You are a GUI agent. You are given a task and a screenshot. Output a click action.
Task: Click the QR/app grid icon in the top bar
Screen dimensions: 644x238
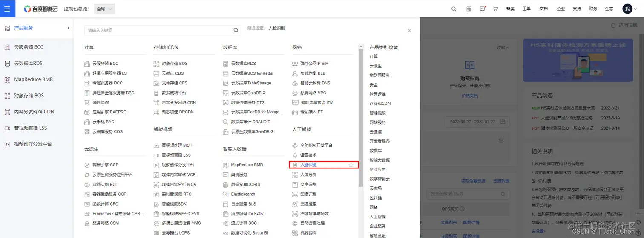click(x=469, y=9)
